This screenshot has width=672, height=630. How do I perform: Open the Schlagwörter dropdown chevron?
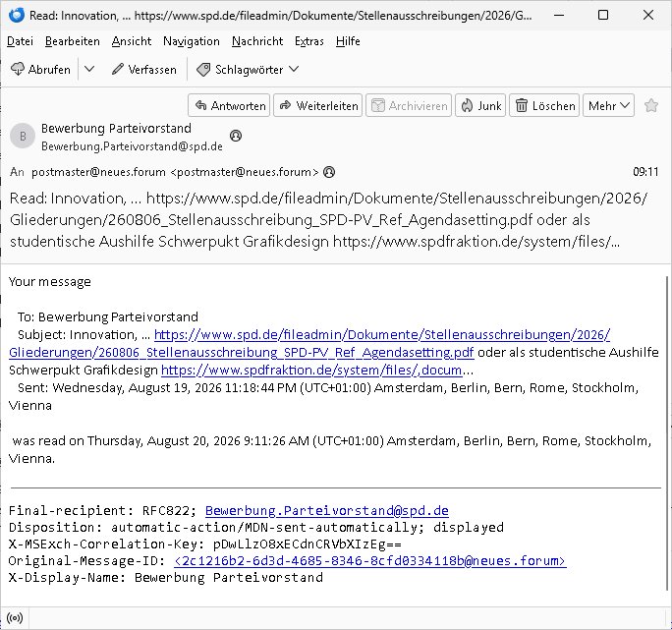coord(294,69)
